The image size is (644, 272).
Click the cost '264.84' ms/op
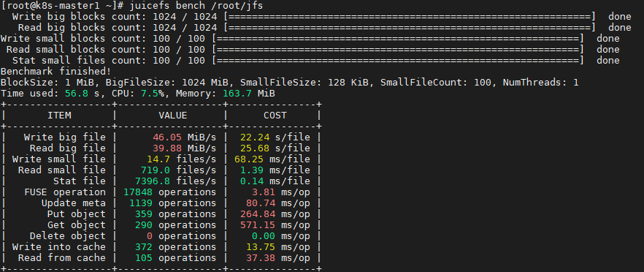point(258,214)
